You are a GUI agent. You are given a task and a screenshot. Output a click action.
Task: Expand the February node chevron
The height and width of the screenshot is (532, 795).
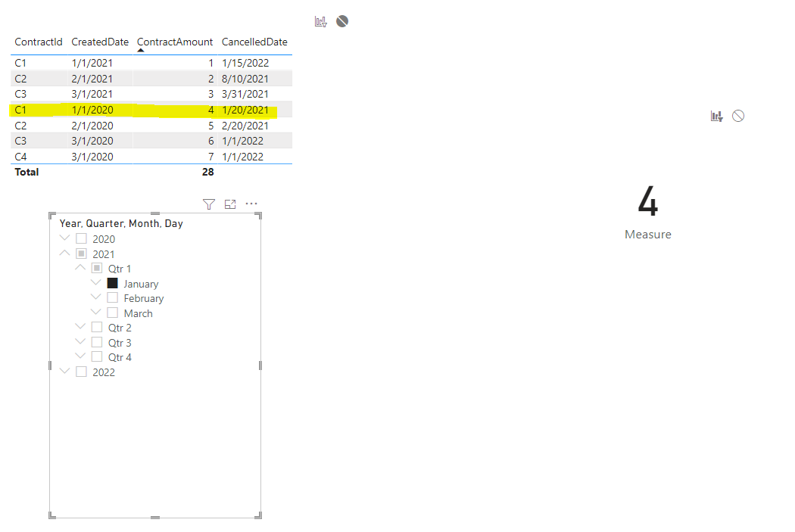coord(96,297)
